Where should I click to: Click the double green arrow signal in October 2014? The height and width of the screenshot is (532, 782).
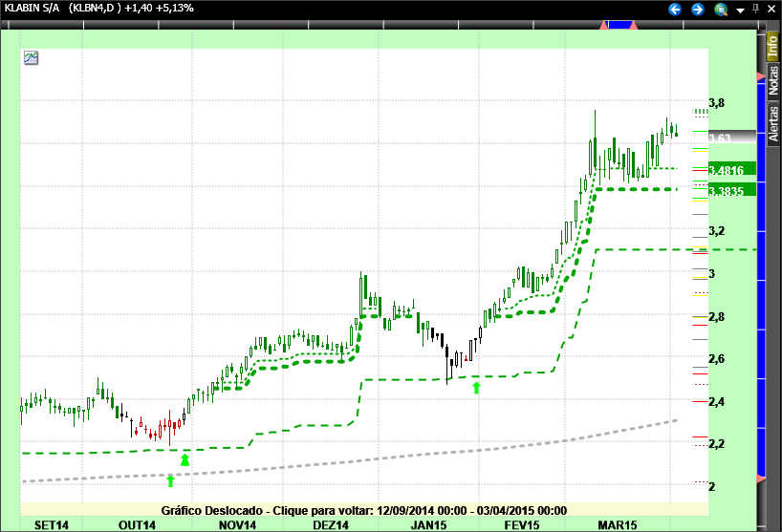[x=185, y=459]
